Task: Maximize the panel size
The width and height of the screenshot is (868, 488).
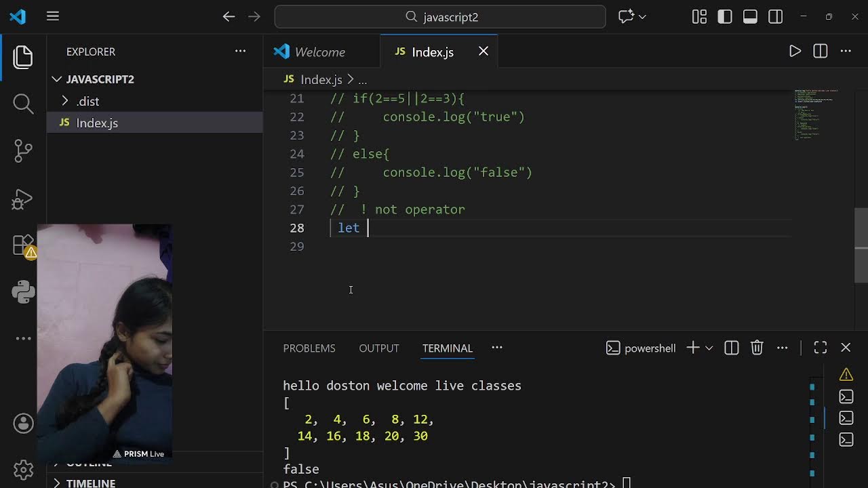Action: point(821,348)
